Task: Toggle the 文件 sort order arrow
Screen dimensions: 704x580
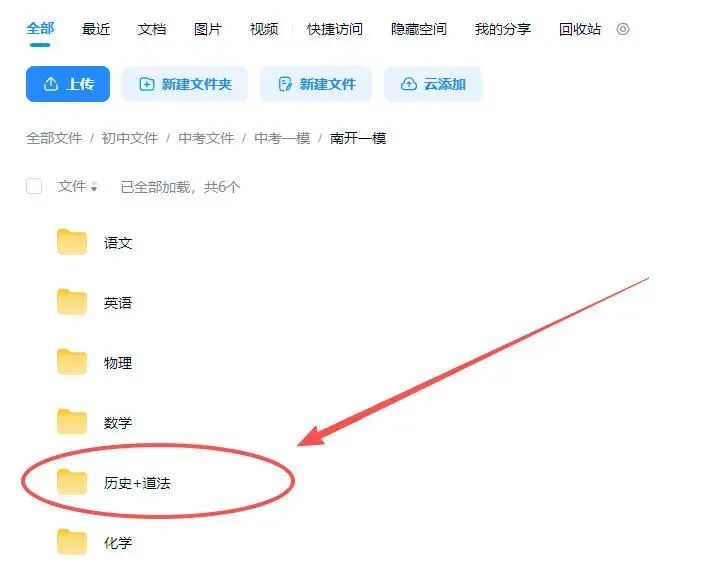Action: [94, 186]
